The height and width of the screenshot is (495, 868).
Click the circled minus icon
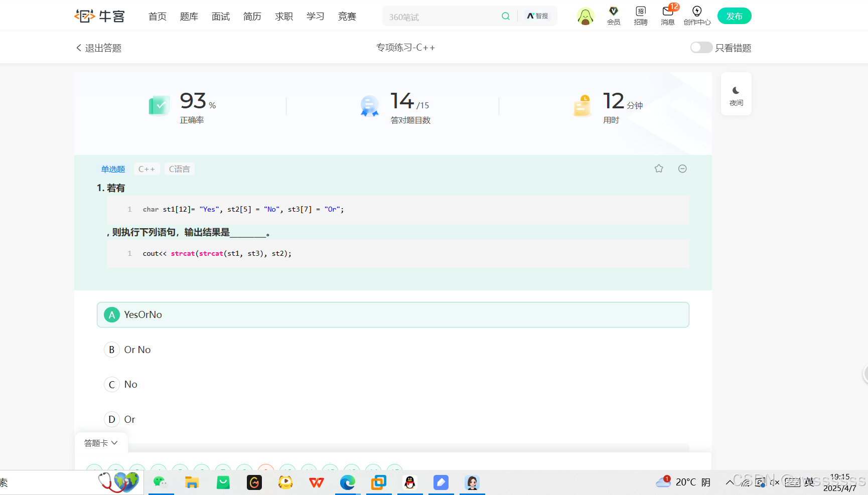tap(682, 169)
